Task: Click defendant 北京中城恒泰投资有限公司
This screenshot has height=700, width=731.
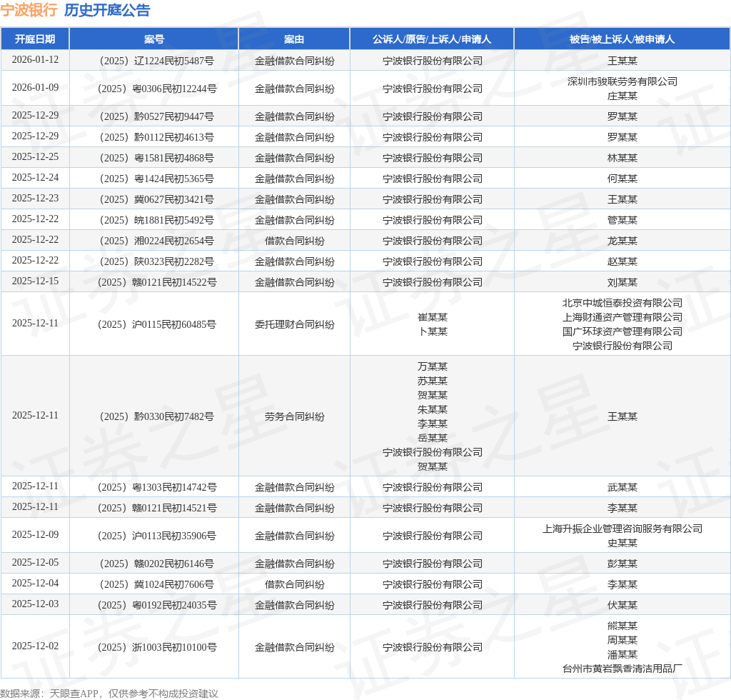Action: (622, 303)
